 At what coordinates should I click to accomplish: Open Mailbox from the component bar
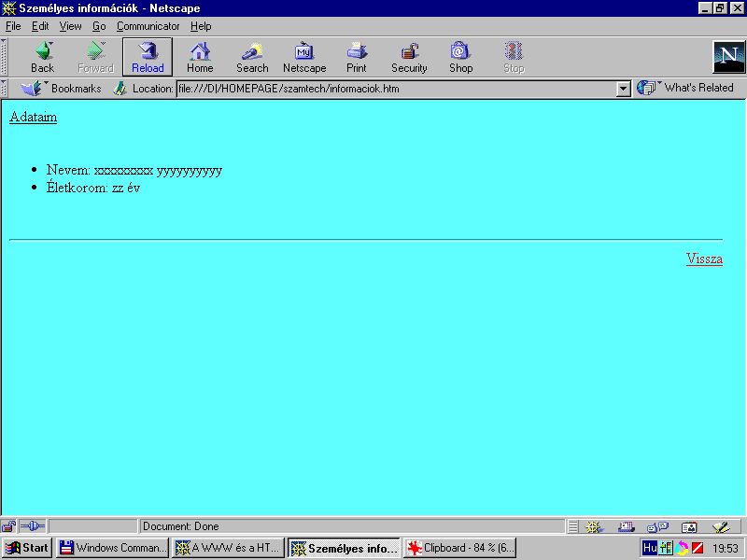626,526
